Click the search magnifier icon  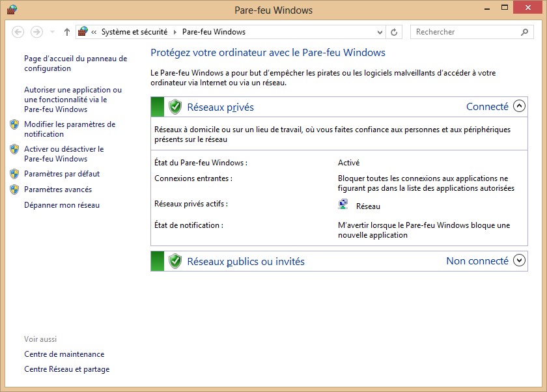click(x=524, y=32)
